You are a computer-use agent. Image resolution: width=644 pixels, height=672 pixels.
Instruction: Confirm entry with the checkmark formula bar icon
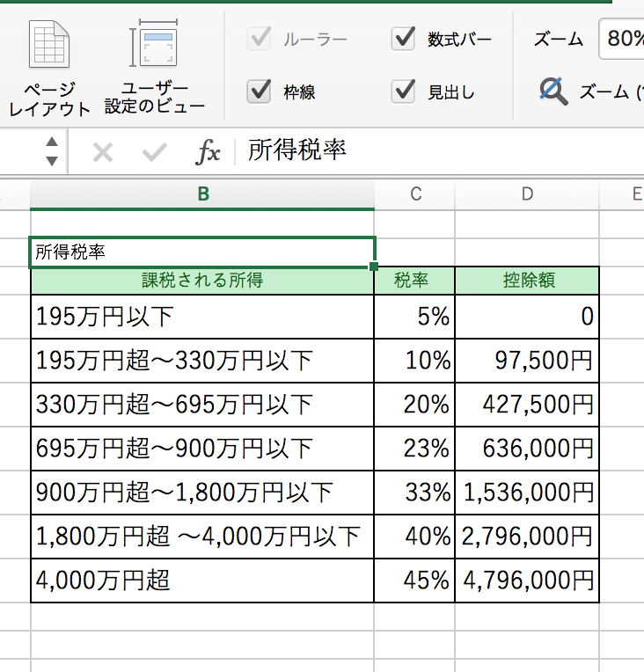154,152
